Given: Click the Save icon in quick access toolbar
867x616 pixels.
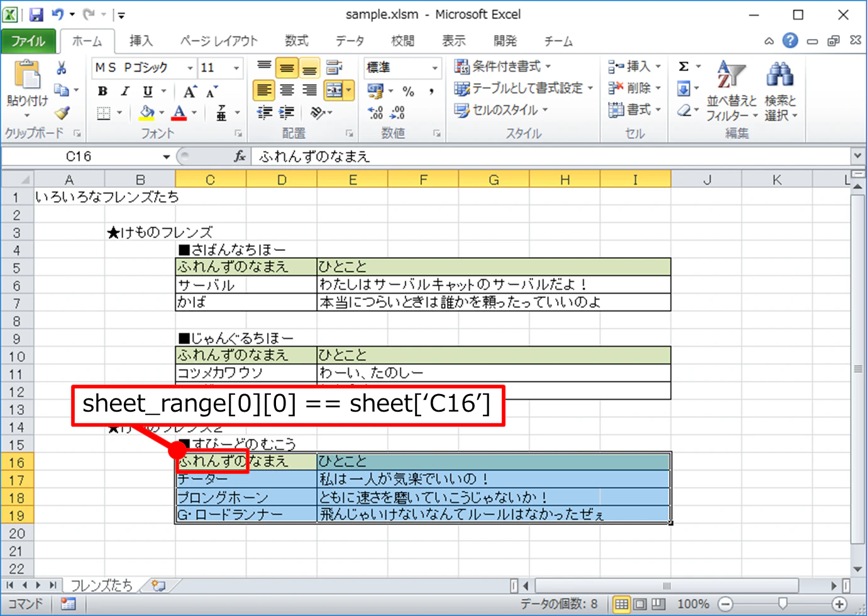Looking at the screenshot, I should 36,14.
